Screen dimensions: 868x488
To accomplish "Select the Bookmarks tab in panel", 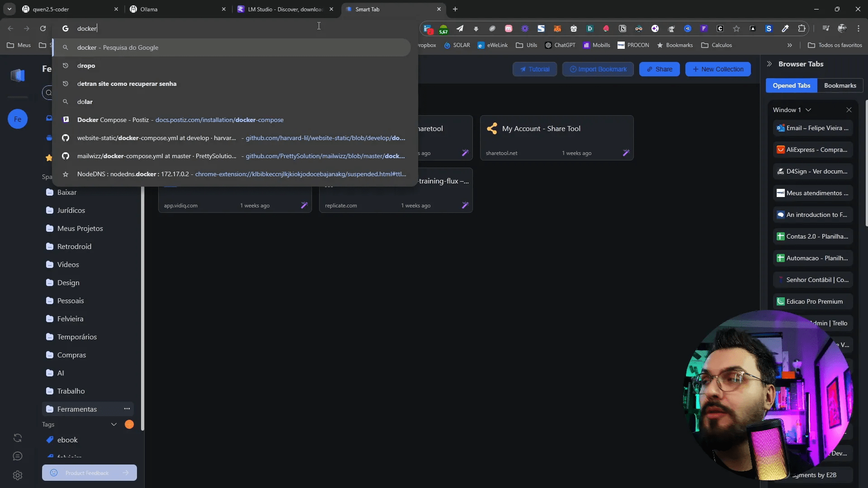I will coord(840,85).
